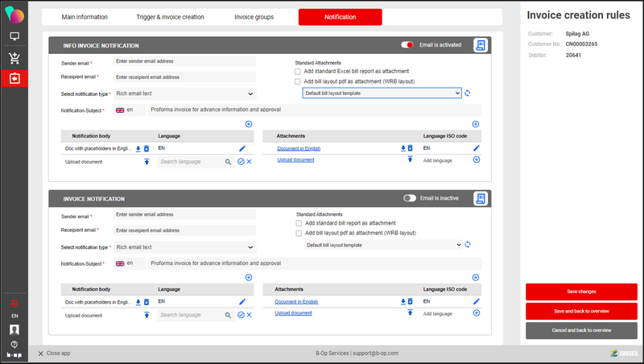644x364 pixels.
Task: Focus Sender email field in Invoice Notification section
Action: (x=184, y=214)
